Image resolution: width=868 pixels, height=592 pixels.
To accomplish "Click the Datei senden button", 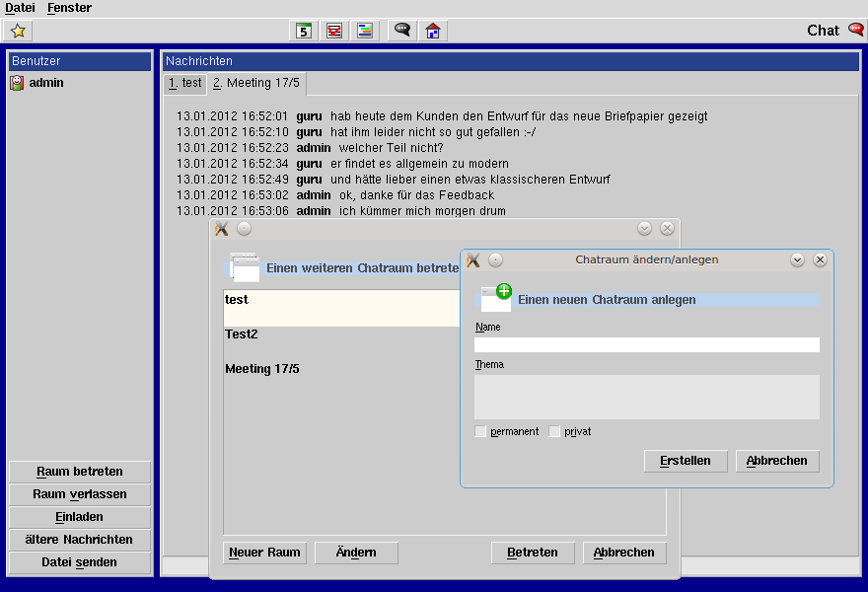I will click(x=80, y=562).
